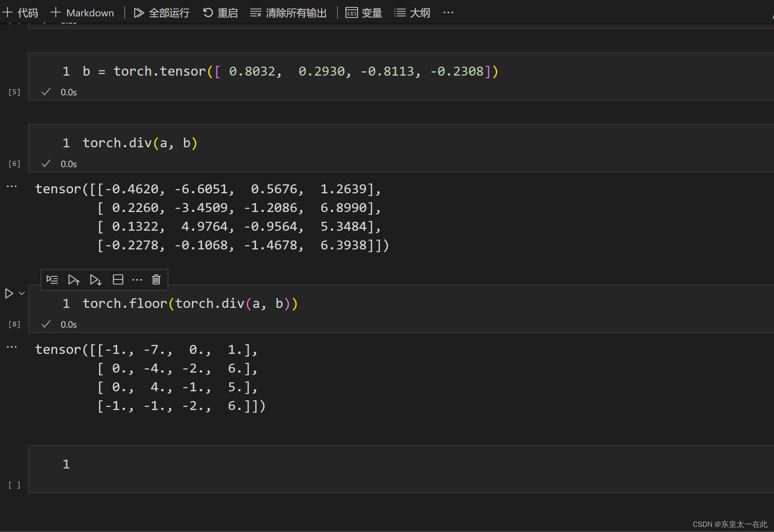Image resolution: width=774 pixels, height=532 pixels.
Task: Run the torch.floor cell by line
Action: (x=52, y=279)
